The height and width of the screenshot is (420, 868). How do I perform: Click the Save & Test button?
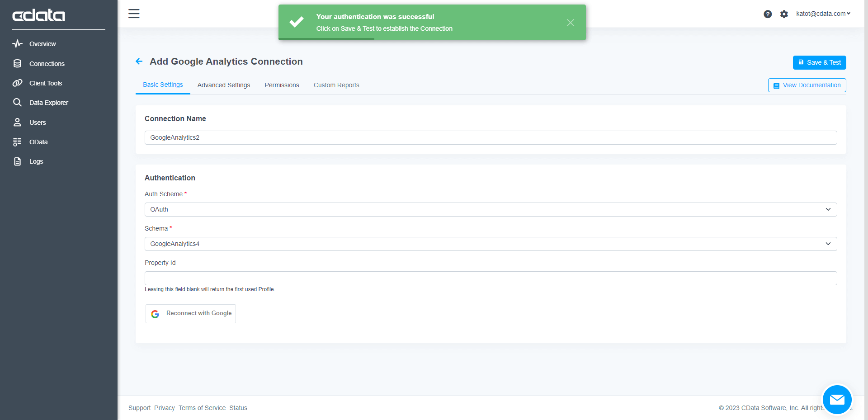(819, 62)
